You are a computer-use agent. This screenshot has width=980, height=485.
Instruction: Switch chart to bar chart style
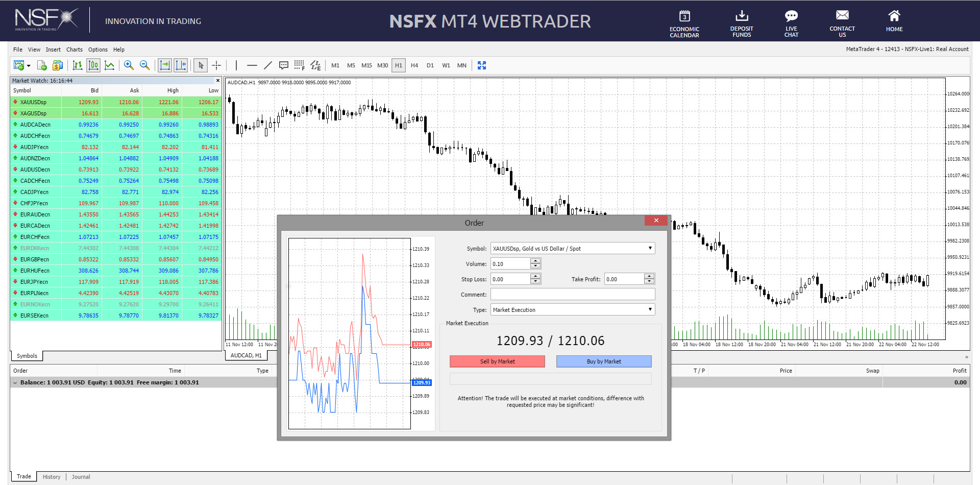pos(78,65)
